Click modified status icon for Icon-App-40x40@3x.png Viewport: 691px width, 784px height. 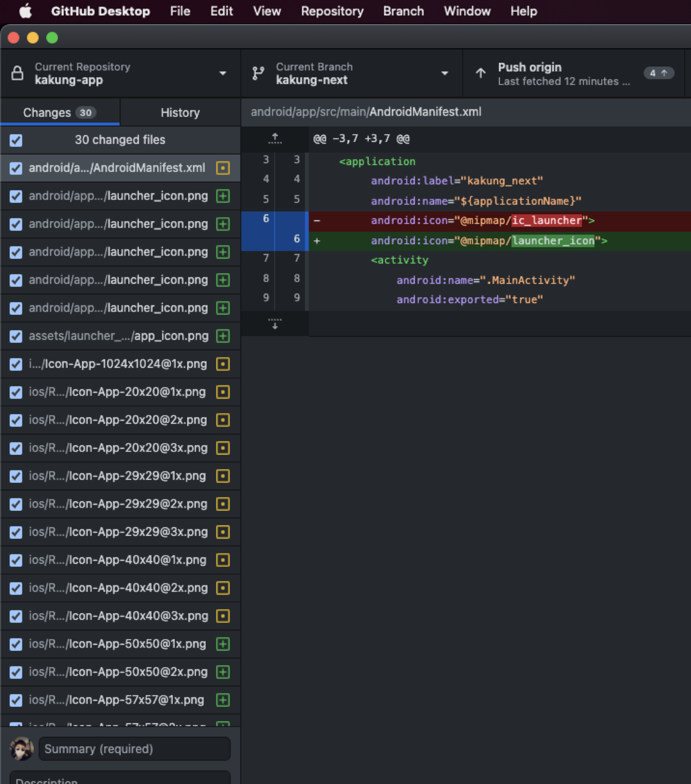pyautogui.click(x=223, y=616)
